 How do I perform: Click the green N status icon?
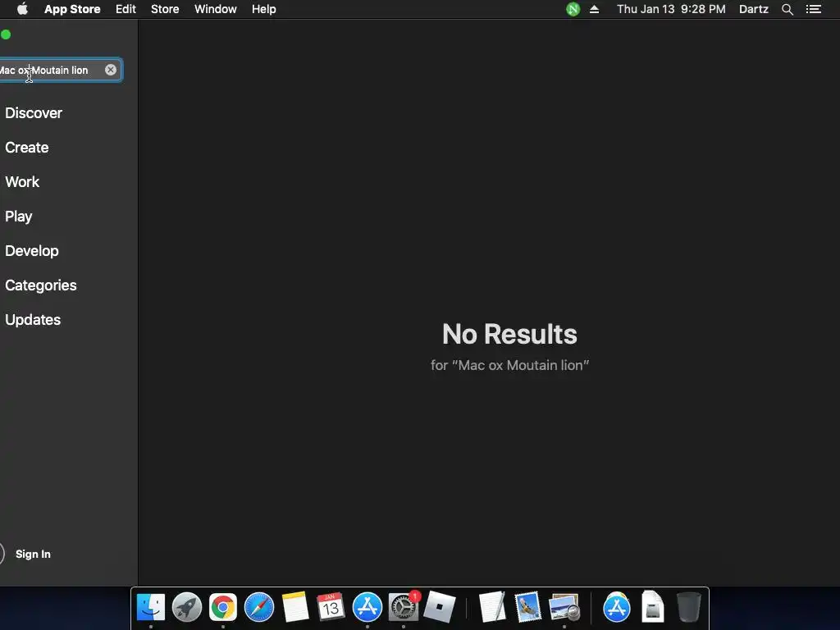click(573, 9)
